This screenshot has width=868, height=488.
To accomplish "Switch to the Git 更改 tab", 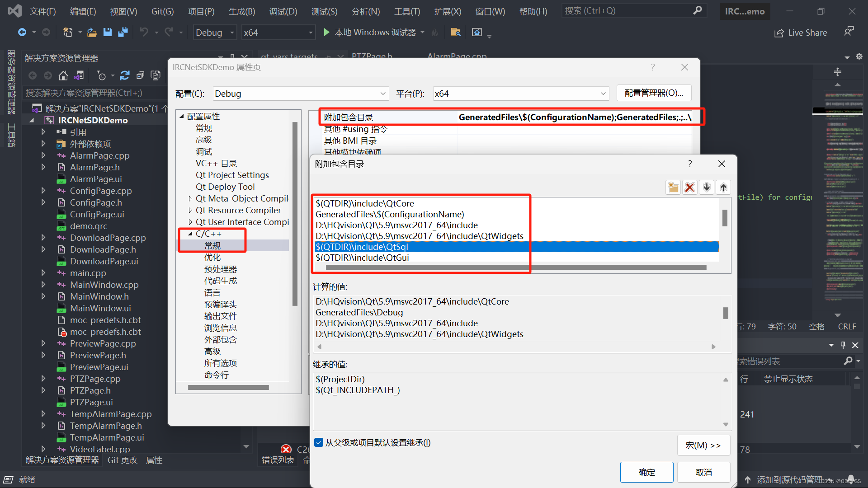I will tap(122, 460).
